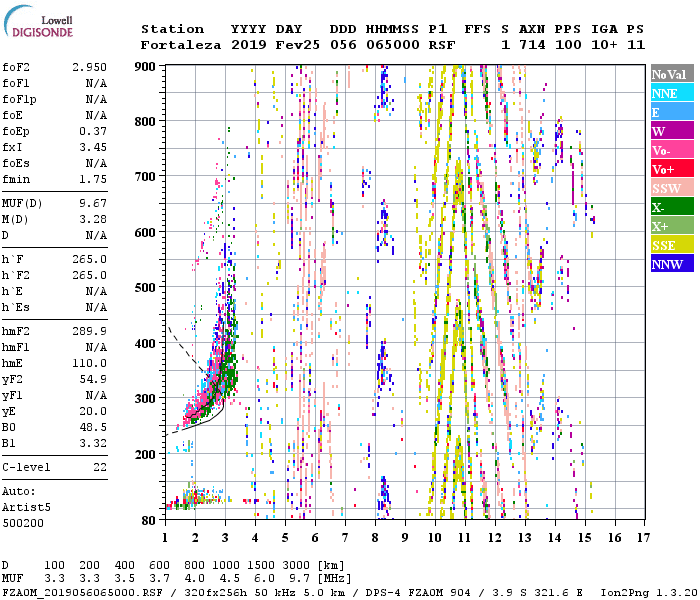Click the IGA value 10+

tap(604, 45)
